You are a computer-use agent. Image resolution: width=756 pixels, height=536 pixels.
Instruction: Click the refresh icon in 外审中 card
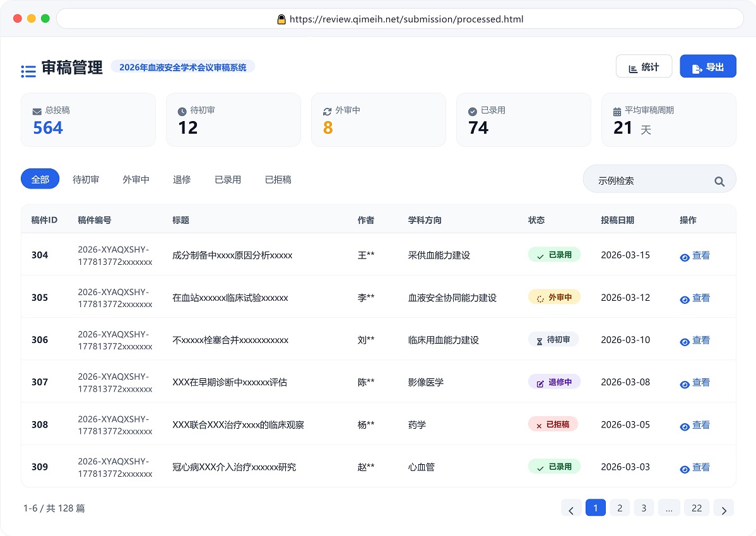click(327, 112)
